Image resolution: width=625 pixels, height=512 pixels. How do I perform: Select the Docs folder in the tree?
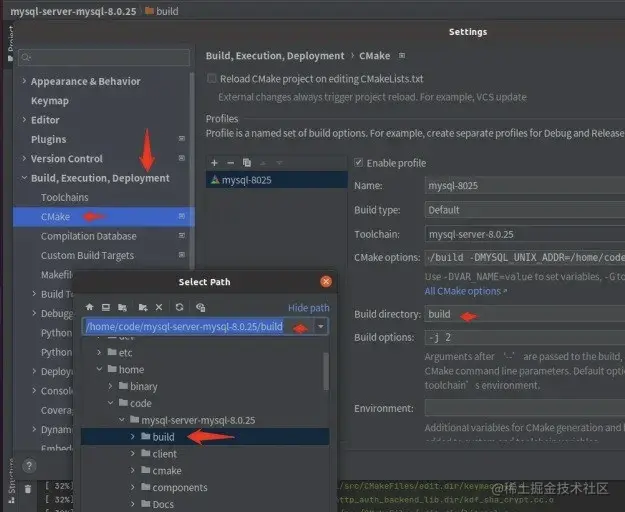[163, 504]
